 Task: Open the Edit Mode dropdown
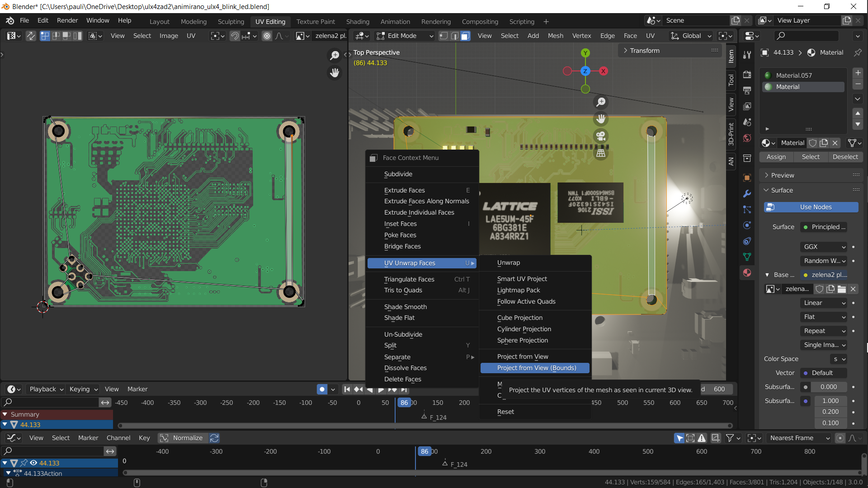[406, 36]
